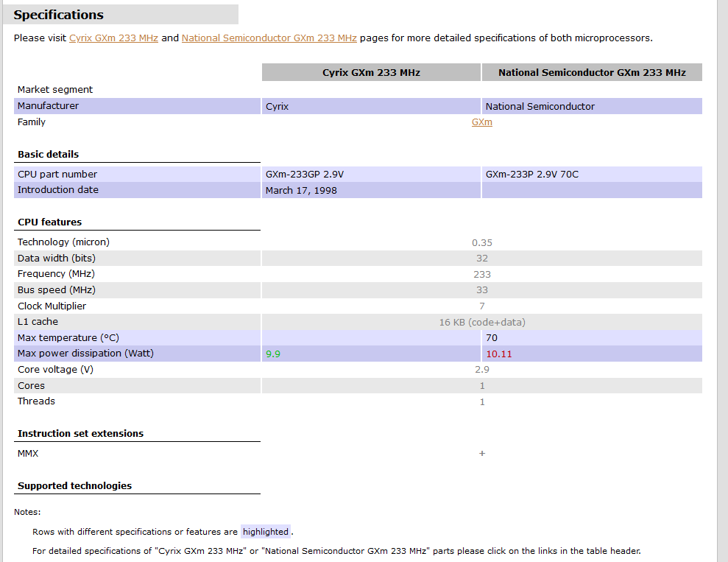Open the Cyrix GXm 233 MHz link
This screenshot has height=562, width=728.
click(x=114, y=38)
